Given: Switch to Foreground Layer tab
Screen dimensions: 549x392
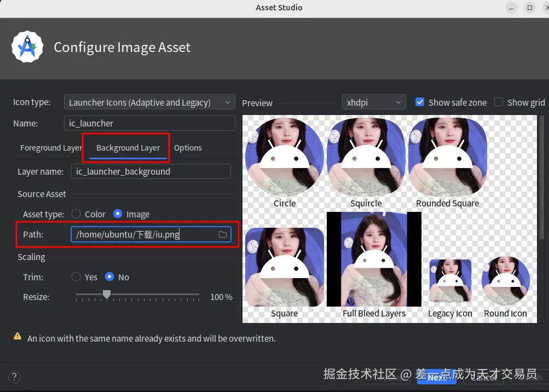Looking at the screenshot, I should click(51, 148).
